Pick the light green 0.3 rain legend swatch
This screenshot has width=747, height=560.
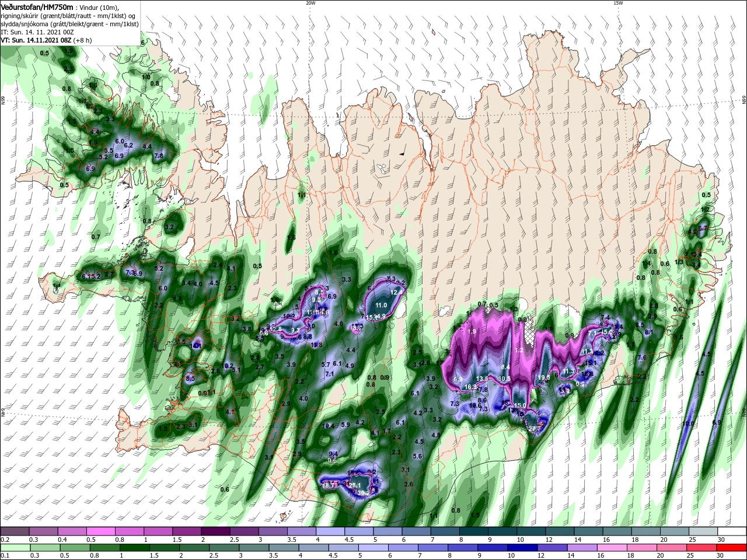[x=45, y=548]
